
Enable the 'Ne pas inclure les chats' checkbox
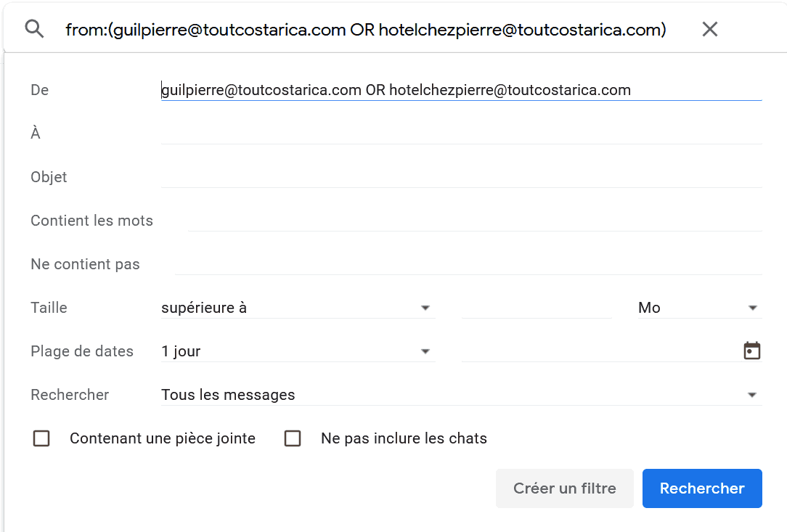(x=293, y=438)
